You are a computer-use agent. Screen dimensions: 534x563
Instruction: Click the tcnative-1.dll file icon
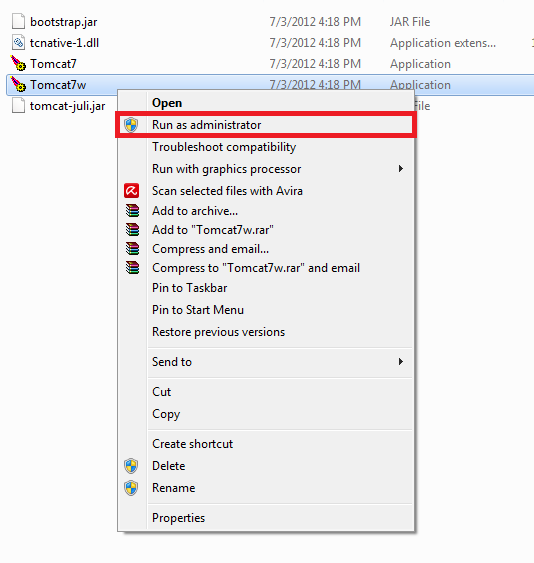click(x=18, y=43)
